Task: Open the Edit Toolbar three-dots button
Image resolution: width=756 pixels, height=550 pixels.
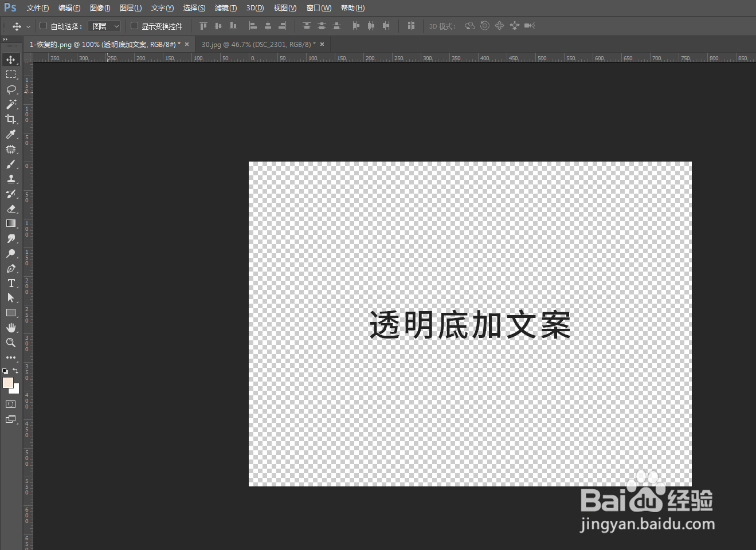Action: click(x=11, y=357)
